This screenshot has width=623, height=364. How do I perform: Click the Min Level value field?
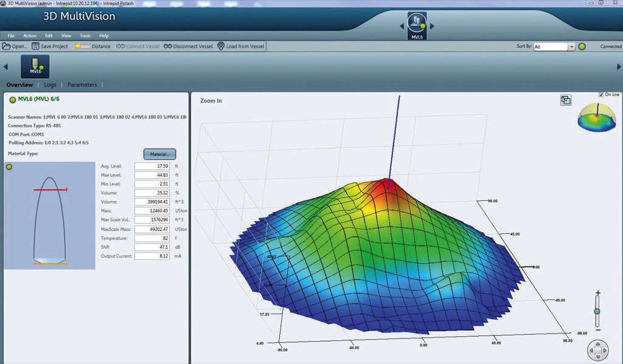(152, 184)
